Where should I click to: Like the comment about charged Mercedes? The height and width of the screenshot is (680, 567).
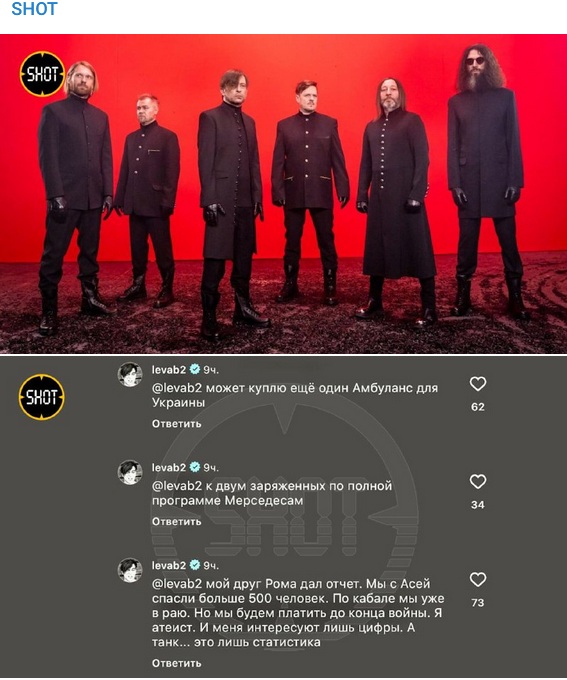pyautogui.click(x=478, y=481)
